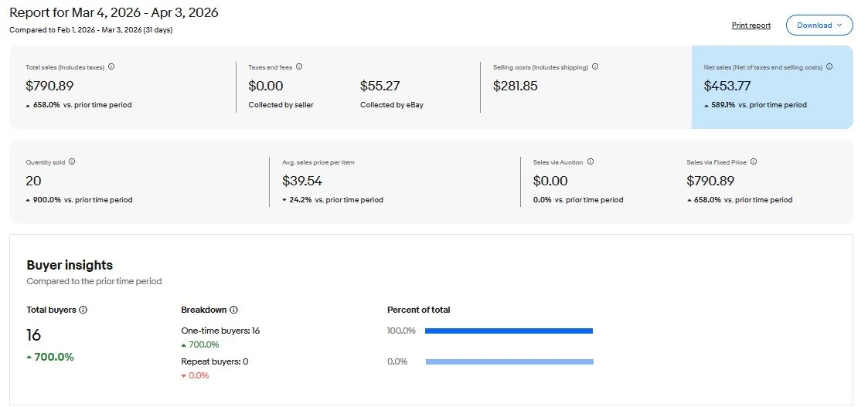Click the One-time buyers: 16 label
Viewport: 868px width, 407px height.
[x=220, y=331]
